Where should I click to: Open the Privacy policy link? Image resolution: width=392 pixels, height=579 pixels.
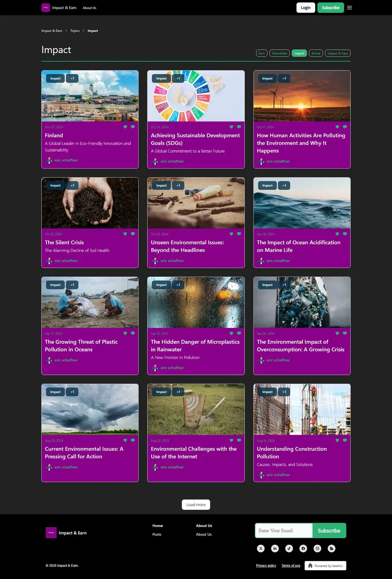266,566
